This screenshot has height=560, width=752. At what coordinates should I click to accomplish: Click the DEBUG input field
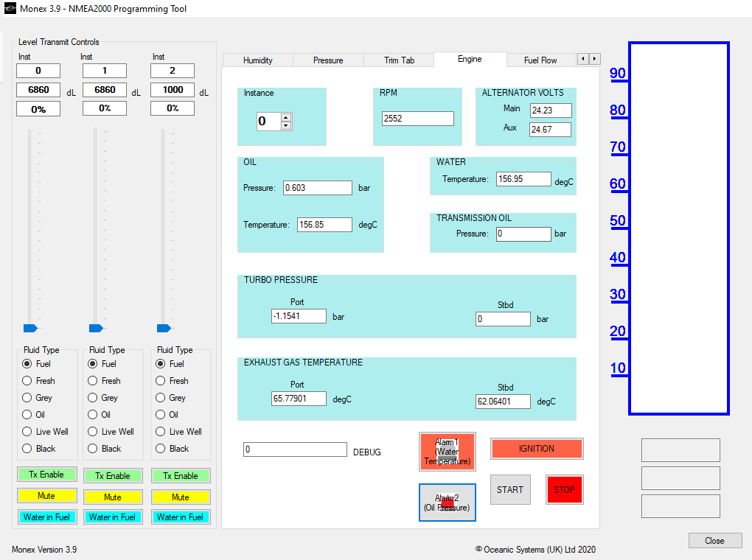click(295, 449)
